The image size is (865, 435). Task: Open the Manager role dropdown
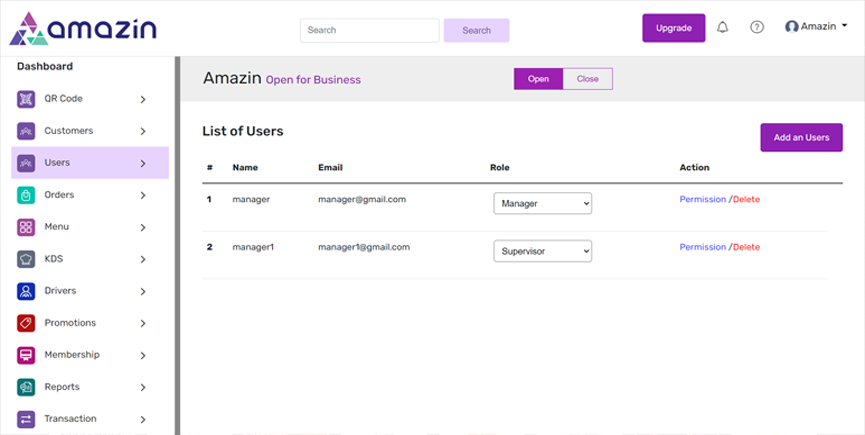[x=543, y=204]
